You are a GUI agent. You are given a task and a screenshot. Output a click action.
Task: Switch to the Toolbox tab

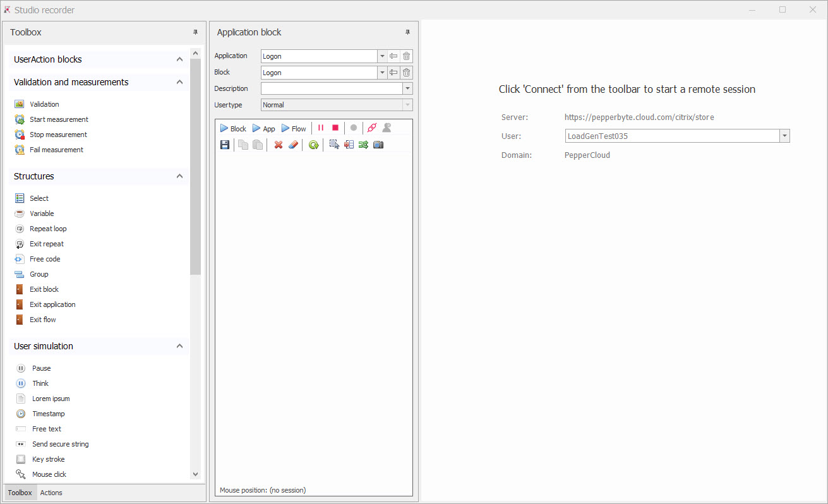(20, 493)
